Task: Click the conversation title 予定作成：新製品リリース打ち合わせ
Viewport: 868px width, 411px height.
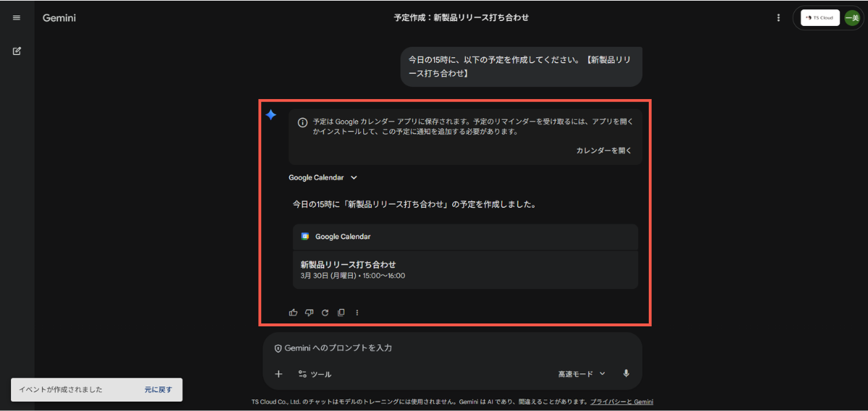Action: pyautogui.click(x=461, y=17)
